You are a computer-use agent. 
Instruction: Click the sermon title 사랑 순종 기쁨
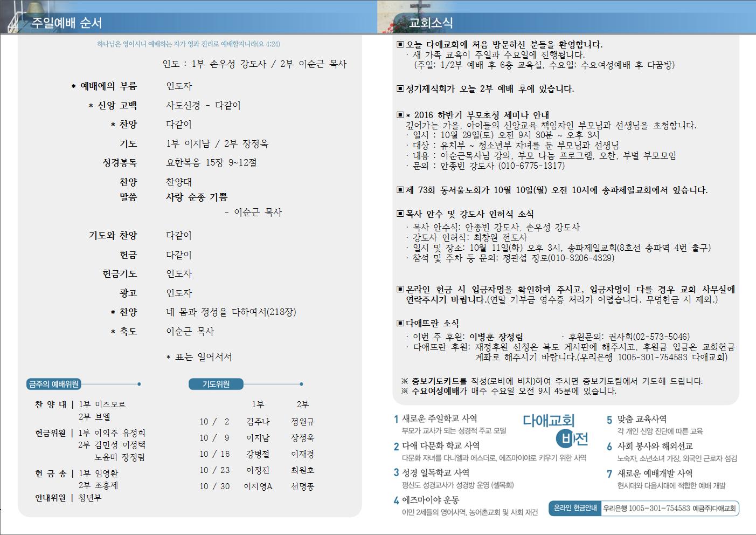point(197,197)
